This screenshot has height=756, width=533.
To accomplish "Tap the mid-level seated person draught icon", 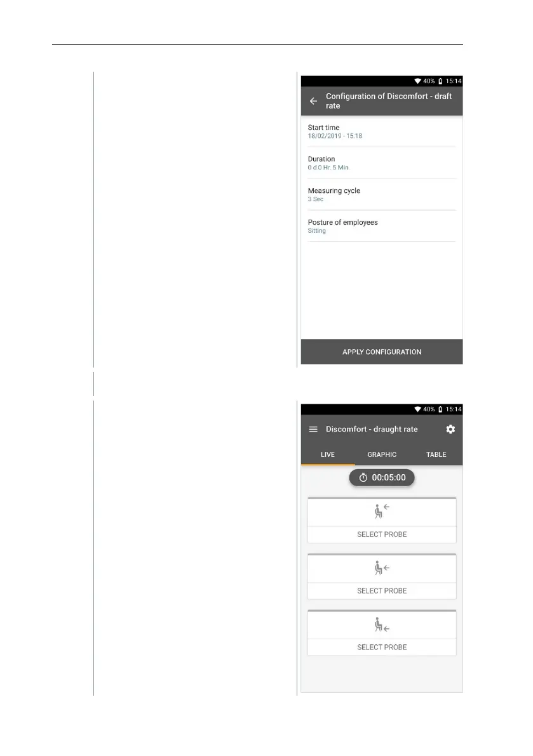I will 382,567.
